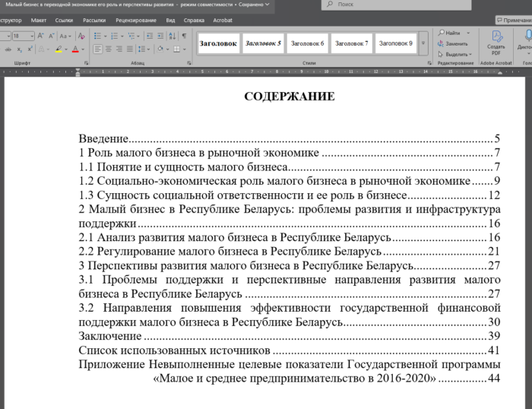532x409 pixels.
Task: Open the Change Case (Aa) menu
Action: (x=65, y=36)
